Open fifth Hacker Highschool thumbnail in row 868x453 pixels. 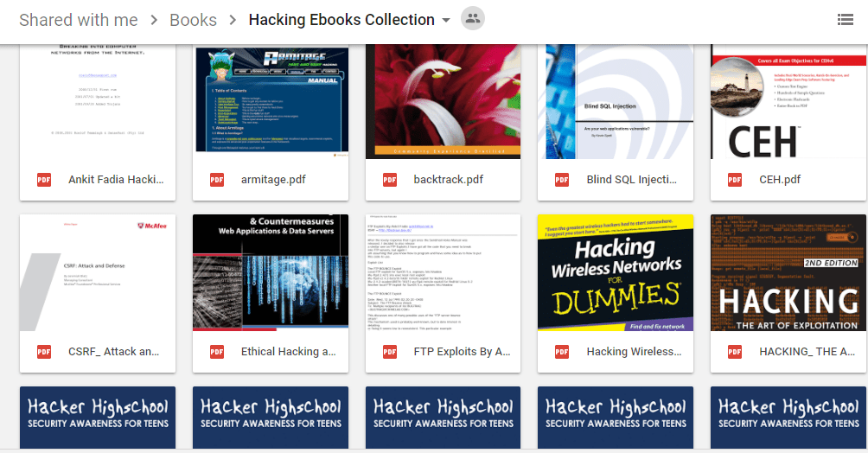pos(788,418)
